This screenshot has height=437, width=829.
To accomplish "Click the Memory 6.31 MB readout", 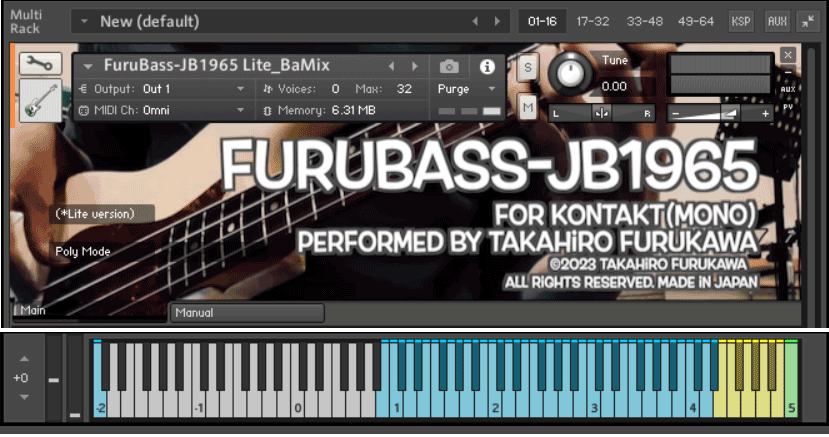I will coord(354,110).
